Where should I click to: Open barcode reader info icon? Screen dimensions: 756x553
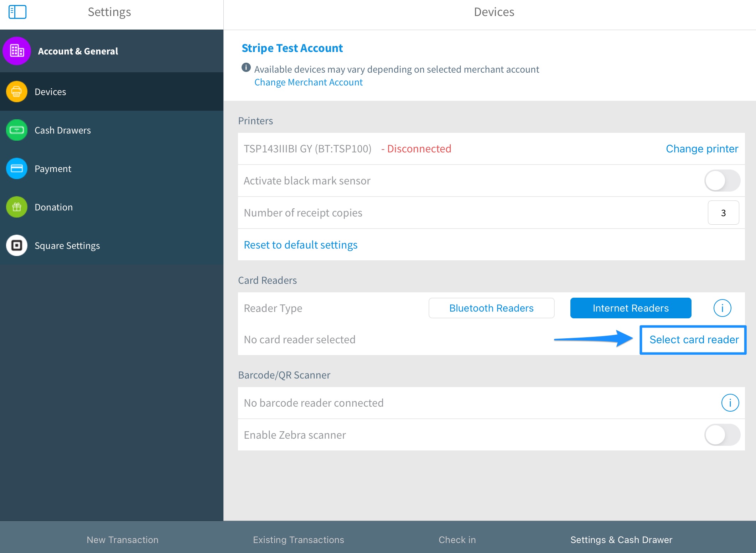[730, 403]
